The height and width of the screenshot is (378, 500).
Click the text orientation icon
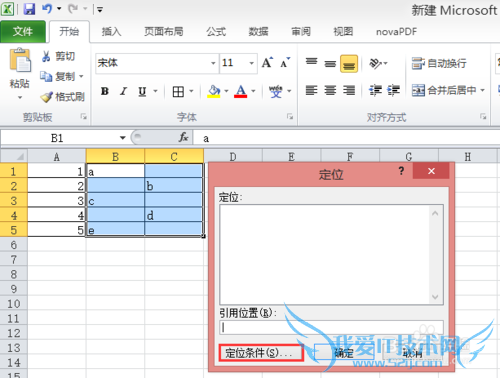coord(375,63)
